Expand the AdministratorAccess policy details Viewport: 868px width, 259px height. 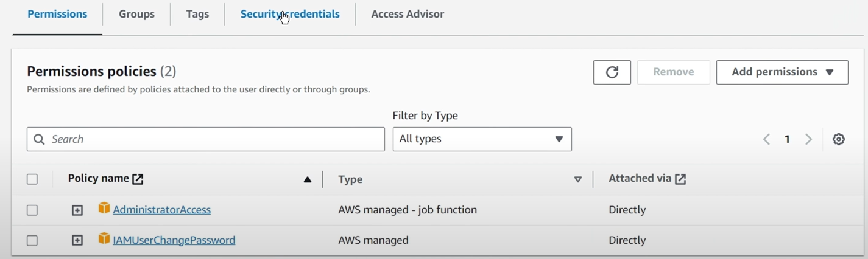pos(77,210)
